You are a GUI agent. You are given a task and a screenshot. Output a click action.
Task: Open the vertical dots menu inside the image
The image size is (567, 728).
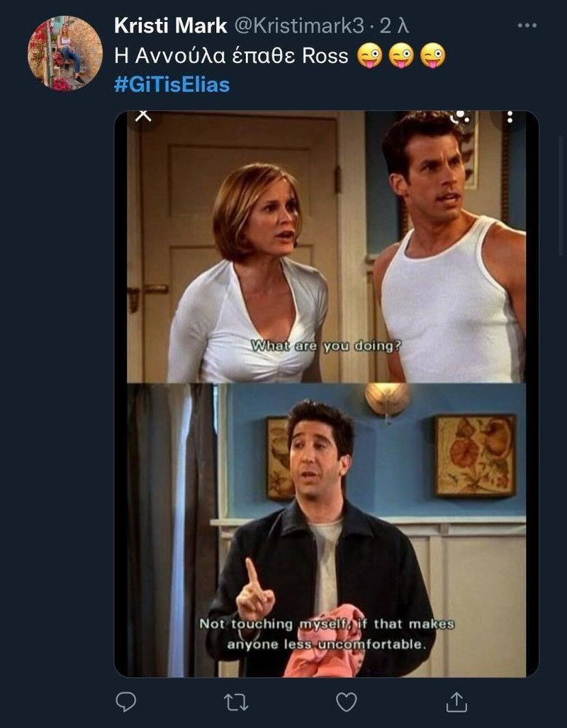coord(510,117)
